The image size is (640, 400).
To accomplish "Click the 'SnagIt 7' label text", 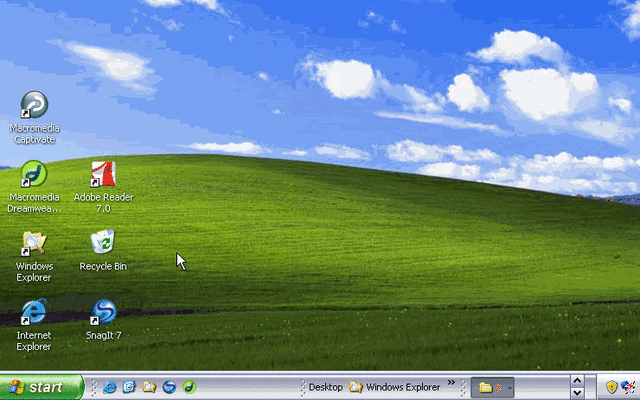I will tap(103, 336).
